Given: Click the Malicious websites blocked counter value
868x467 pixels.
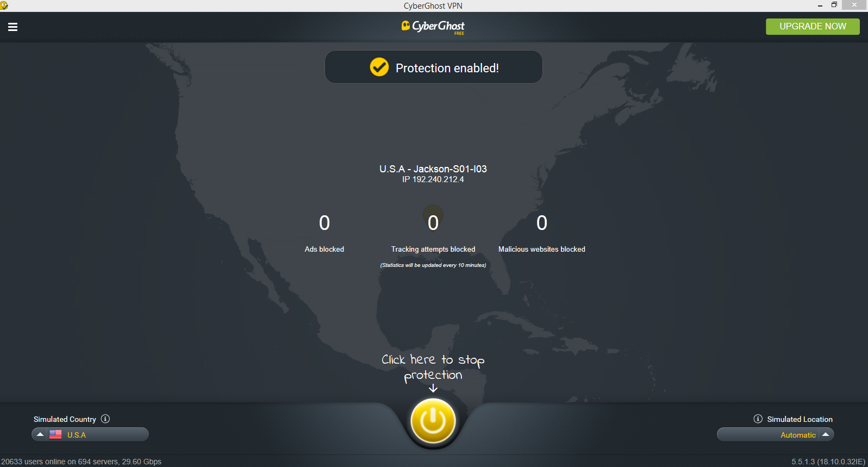Looking at the screenshot, I should coord(542,223).
